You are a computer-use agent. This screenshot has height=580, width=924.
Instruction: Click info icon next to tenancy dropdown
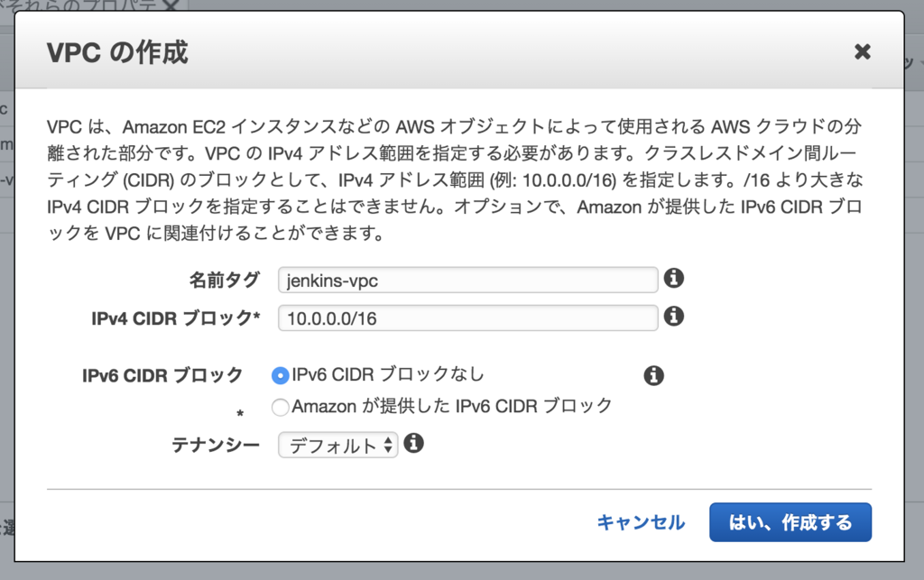coord(413,443)
